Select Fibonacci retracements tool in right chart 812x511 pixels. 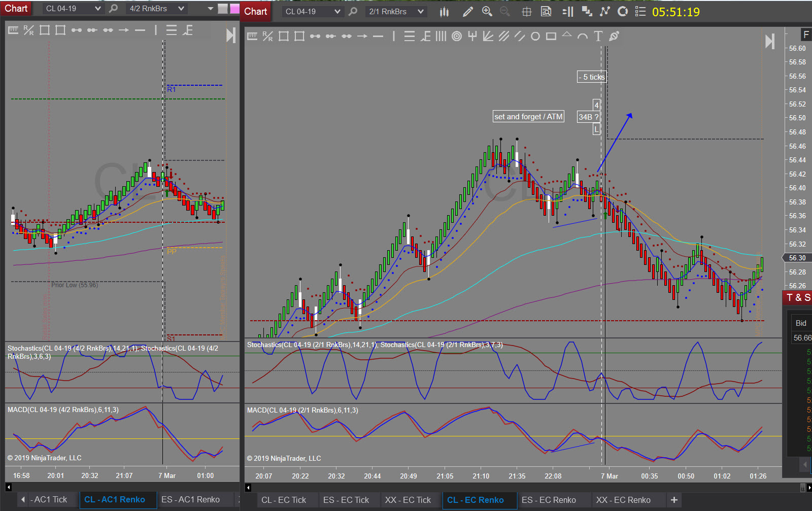(x=410, y=36)
